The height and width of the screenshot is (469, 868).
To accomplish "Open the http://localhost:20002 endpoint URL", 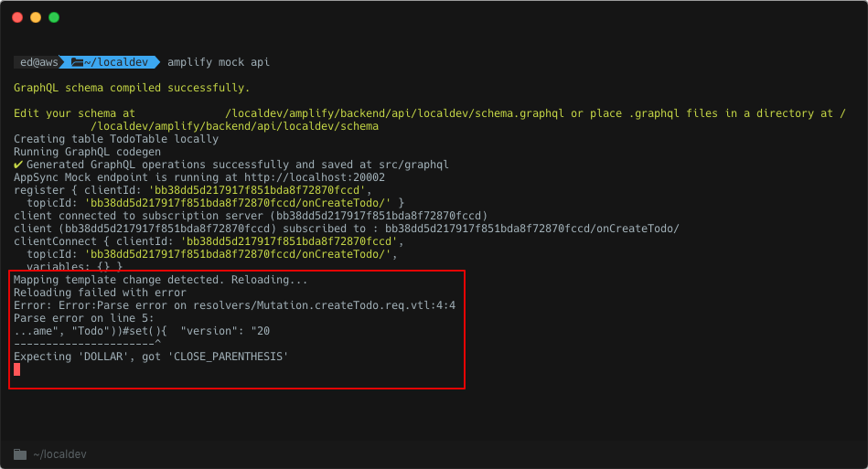I will coord(315,177).
